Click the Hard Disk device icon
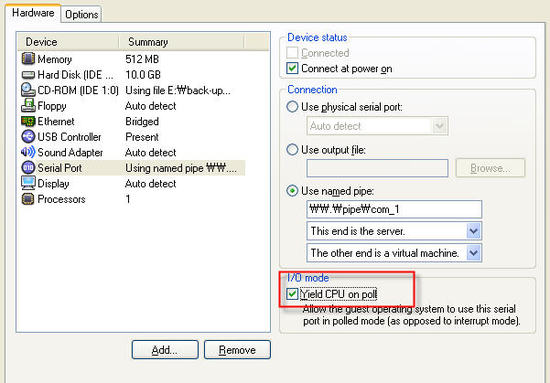550x383 pixels. click(x=28, y=75)
